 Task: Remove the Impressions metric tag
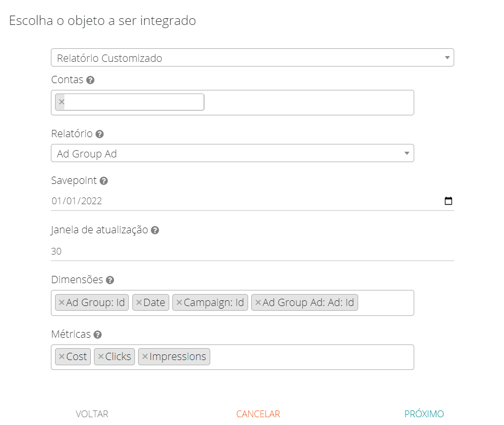[145, 356]
